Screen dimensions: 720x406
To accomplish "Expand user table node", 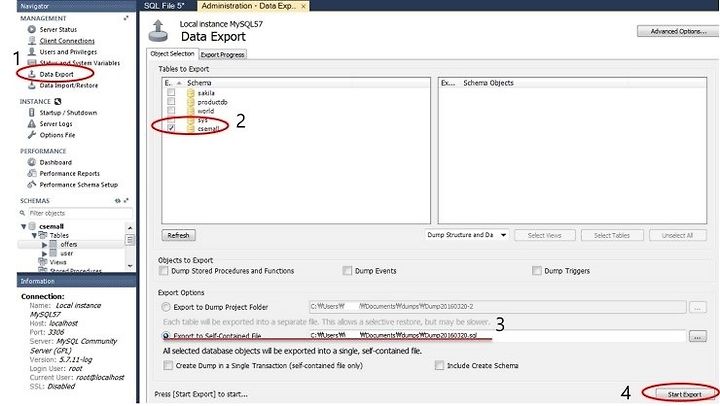I will 45,254.
